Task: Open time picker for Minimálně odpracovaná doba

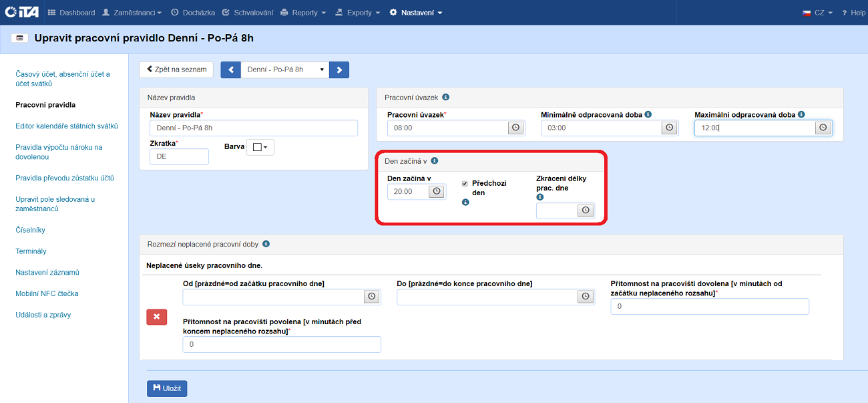Action: pos(668,128)
